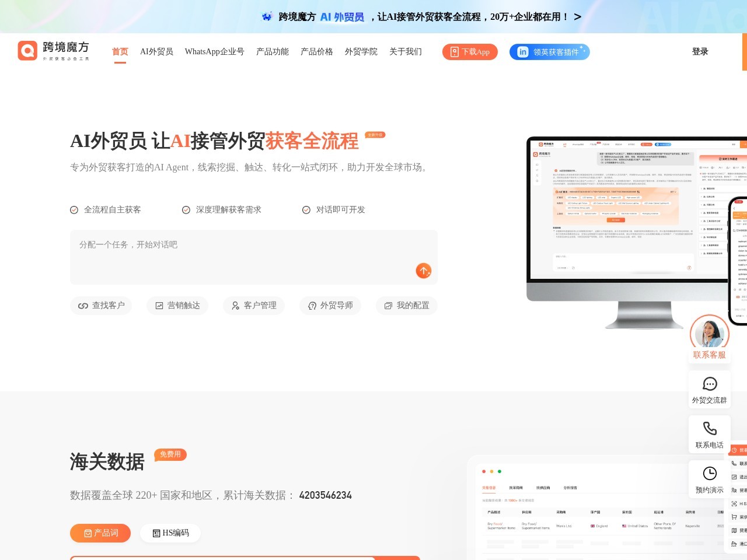Open 我的配置 settings chip
This screenshot has height=560, width=747.
tap(406, 305)
